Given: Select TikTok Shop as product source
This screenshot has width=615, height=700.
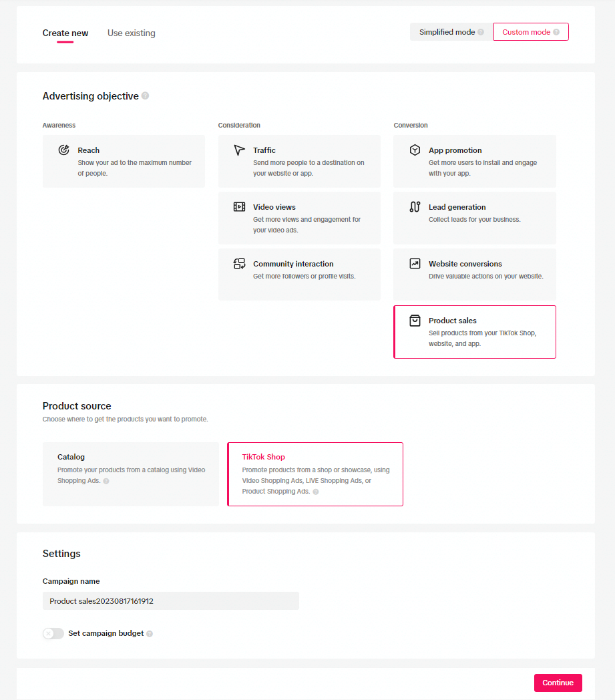Looking at the screenshot, I should point(315,474).
